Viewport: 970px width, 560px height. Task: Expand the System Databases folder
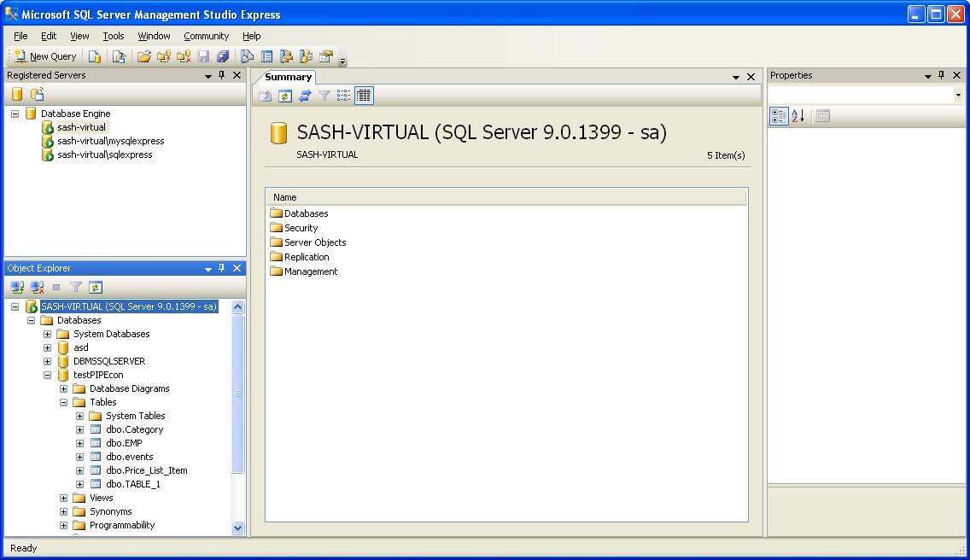(x=47, y=334)
